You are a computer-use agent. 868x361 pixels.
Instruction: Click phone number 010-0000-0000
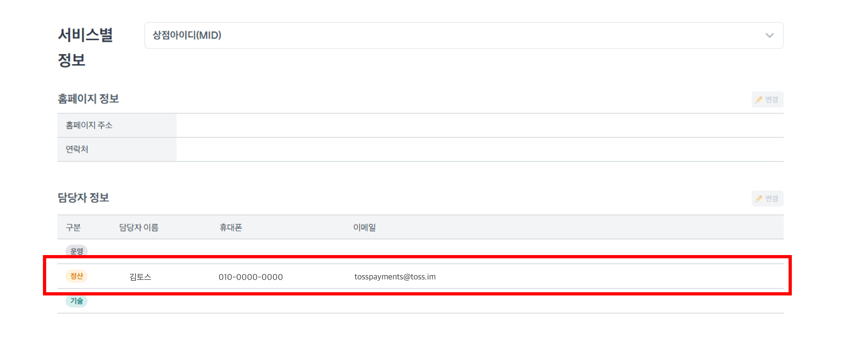[x=250, y=277]
